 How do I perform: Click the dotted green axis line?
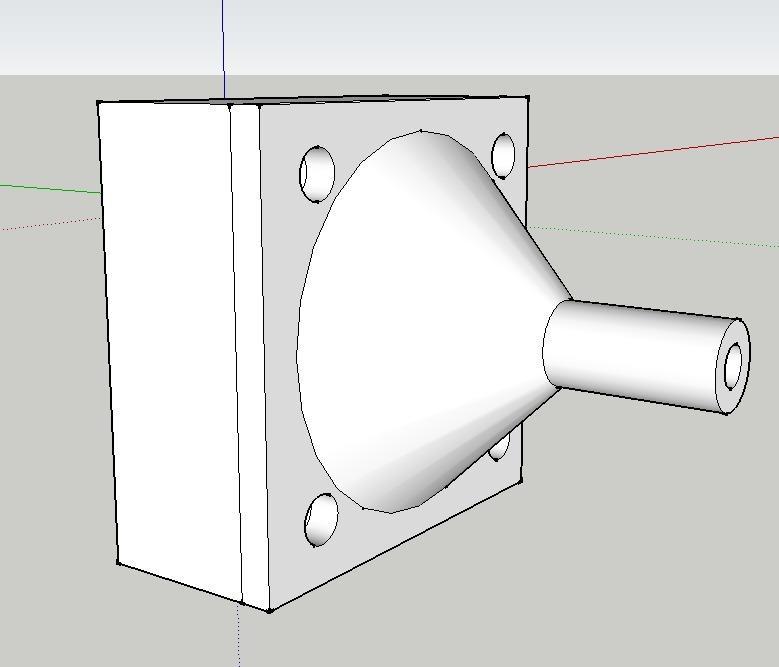point(653,236)
